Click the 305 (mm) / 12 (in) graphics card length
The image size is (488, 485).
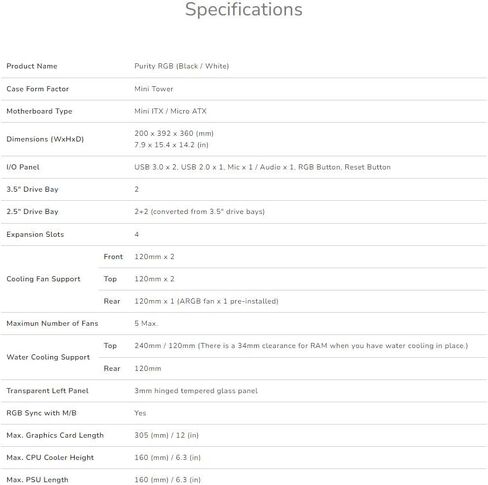click(x=166, y=435)
